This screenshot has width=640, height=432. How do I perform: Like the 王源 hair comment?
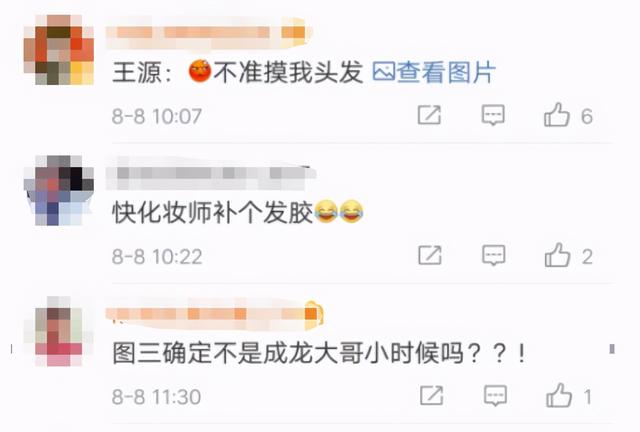point(557,115)
